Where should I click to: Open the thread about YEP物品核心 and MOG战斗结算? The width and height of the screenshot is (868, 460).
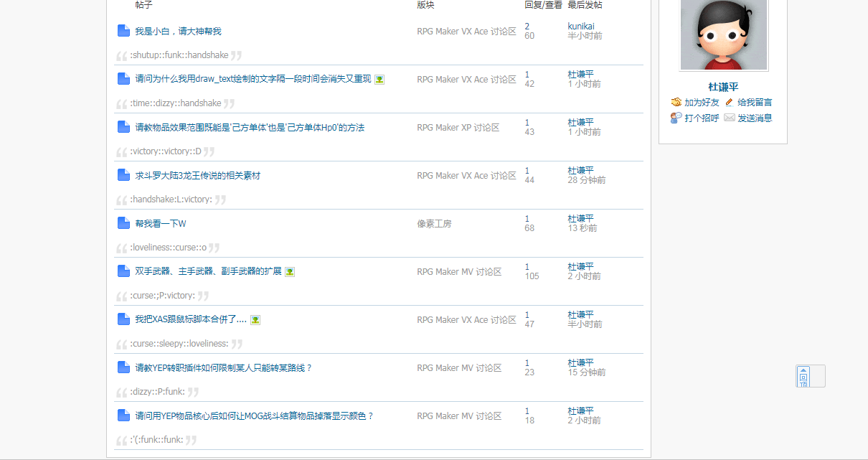[x=255, y=416]
